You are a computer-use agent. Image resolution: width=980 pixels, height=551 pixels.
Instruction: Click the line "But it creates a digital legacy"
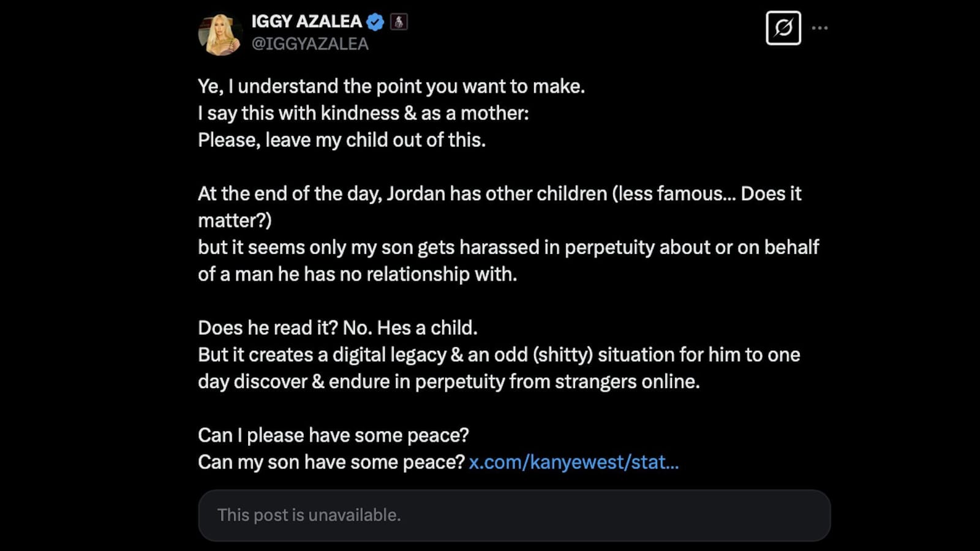click(499, 355)
